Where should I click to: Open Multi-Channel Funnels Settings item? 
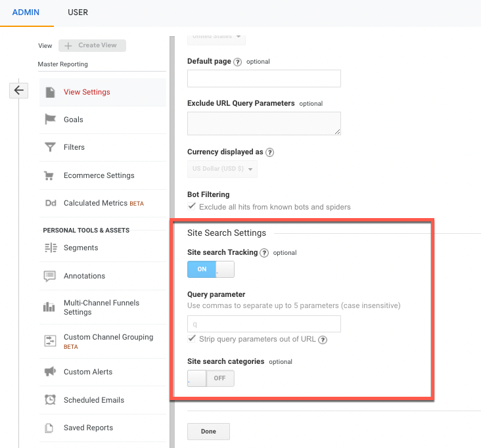tap(103, 307)
